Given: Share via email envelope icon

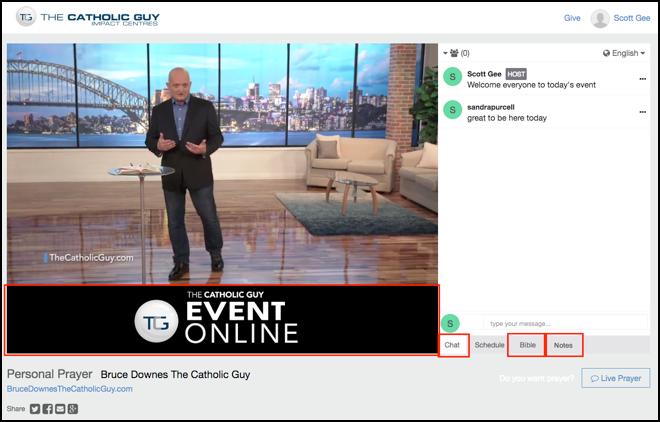Looking at the screenshot, I should pos(60,409).
